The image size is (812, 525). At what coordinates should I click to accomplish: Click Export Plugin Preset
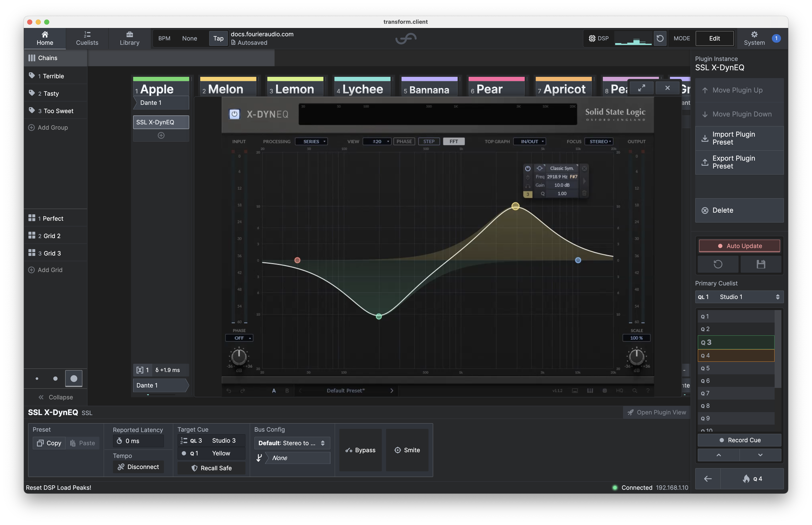coord(739,162)
